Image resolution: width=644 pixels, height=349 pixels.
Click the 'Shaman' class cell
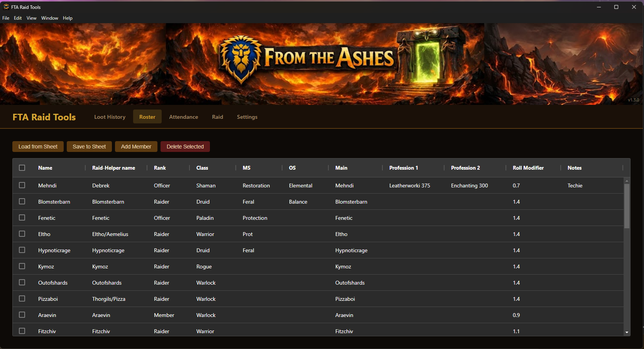206,185
